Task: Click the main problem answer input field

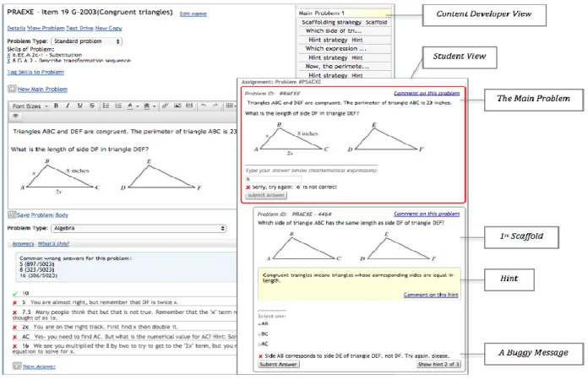Action: (274, 179)
